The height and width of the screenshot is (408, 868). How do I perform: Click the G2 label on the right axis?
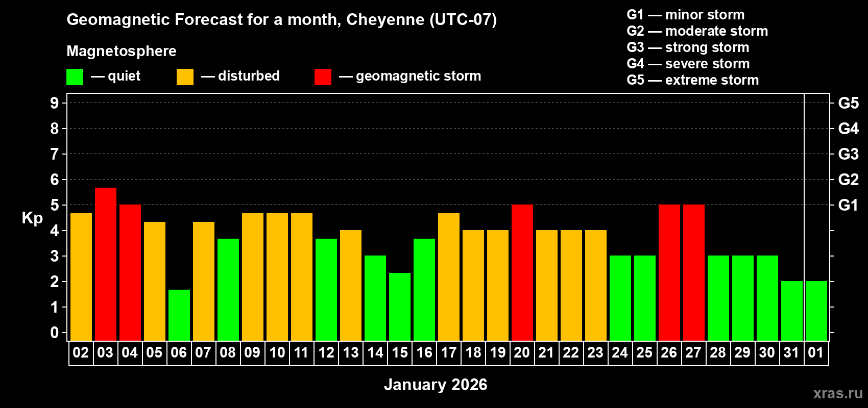848,180
